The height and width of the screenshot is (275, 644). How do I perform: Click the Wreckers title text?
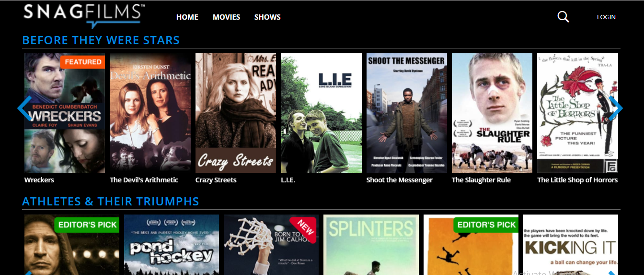[39, 180]
